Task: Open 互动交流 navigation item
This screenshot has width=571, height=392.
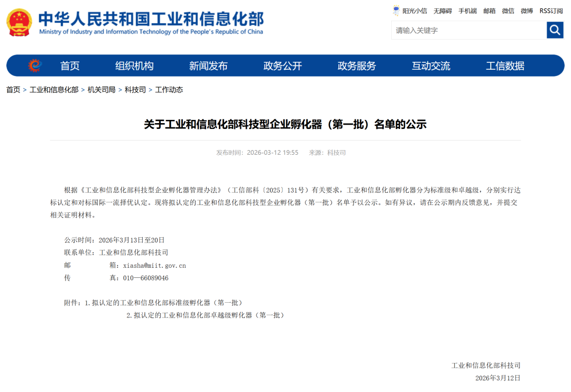Action: click(x=431, y=66)
